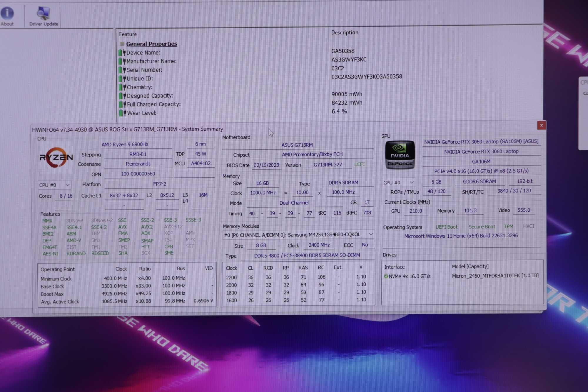Click the Feature column header

click(x=128, y=34)
